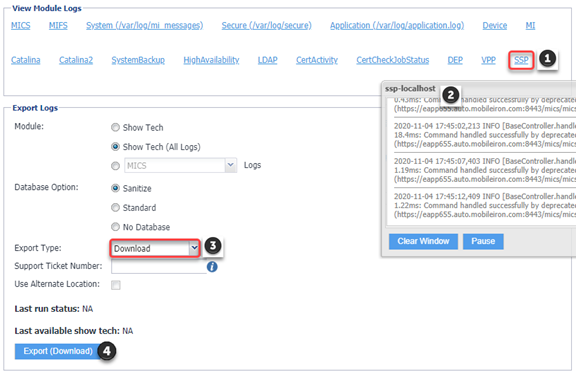Click the ssp-localhost popup title

pyautogui.click(x=410, y=89)
